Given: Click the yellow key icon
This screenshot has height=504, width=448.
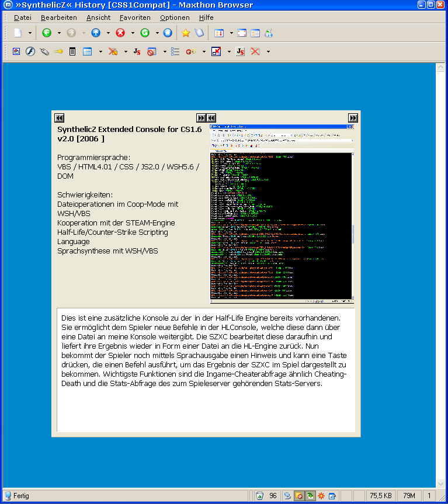Looking at the screenshot, I should 58,51.
